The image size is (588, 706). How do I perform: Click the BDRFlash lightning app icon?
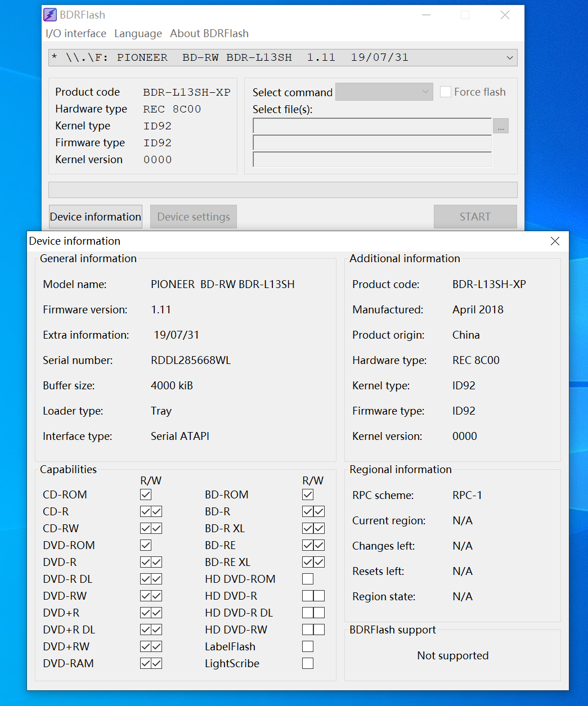pyautogui.click(x=50, y=15)
